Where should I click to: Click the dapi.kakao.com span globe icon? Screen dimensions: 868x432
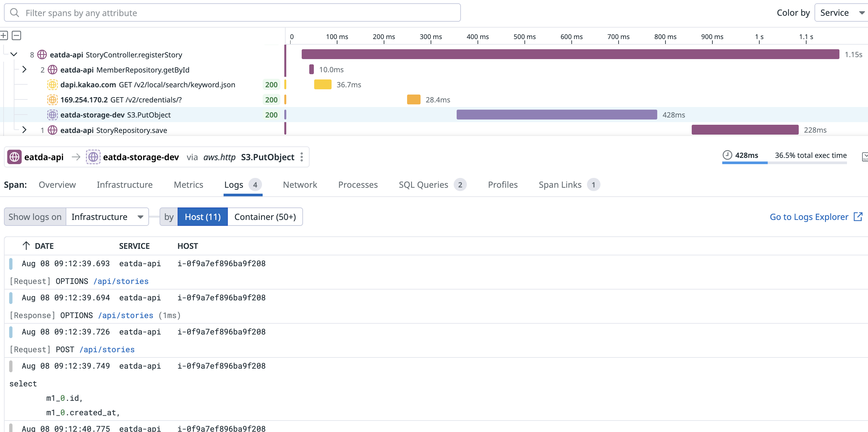[52, 85]
